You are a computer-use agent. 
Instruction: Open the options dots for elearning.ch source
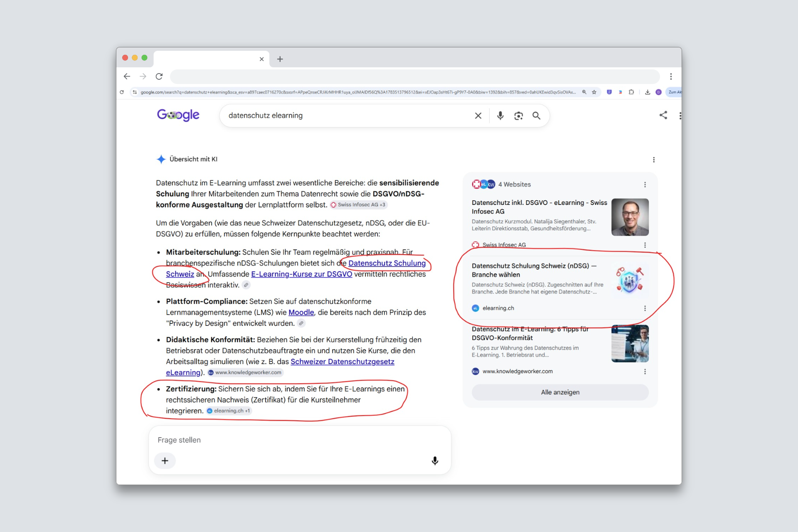tap(645, 308)
